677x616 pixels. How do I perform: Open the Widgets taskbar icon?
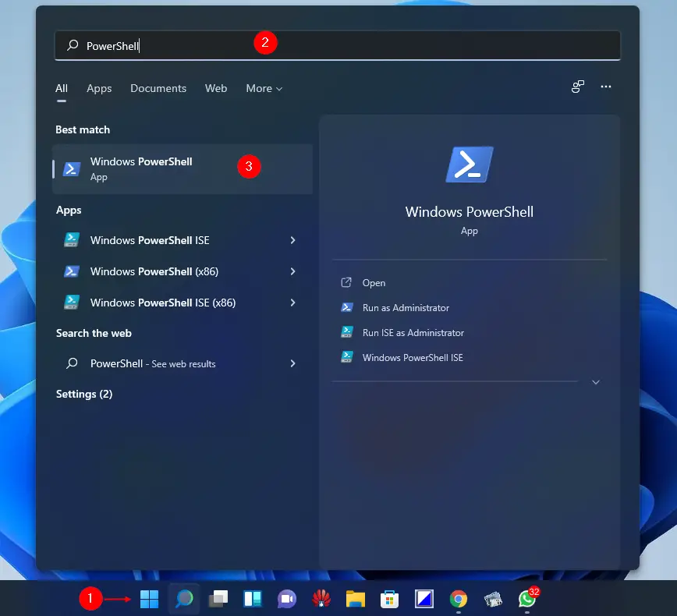(253, 599)
